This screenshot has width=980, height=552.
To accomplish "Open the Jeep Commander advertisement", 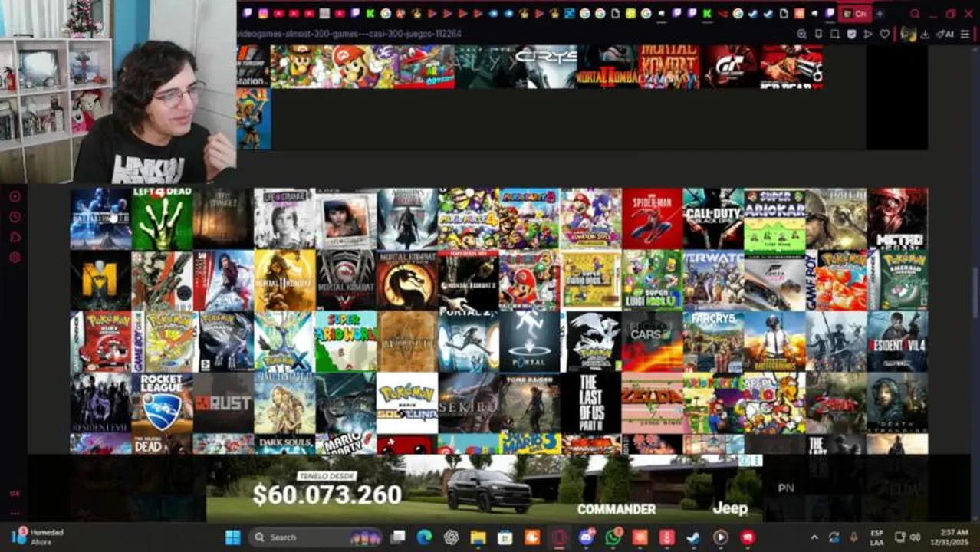I will tap(485, 488).
